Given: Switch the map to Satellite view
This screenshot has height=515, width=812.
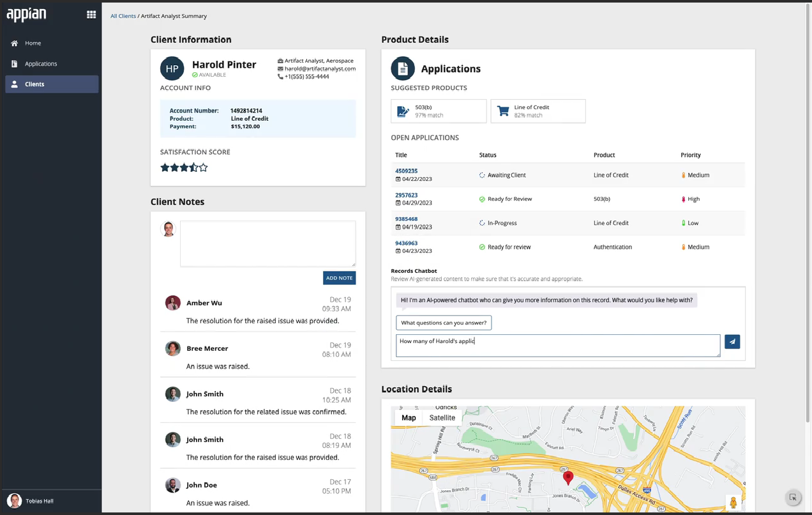Looking at the screenshot, I should [x=442, y=418].
